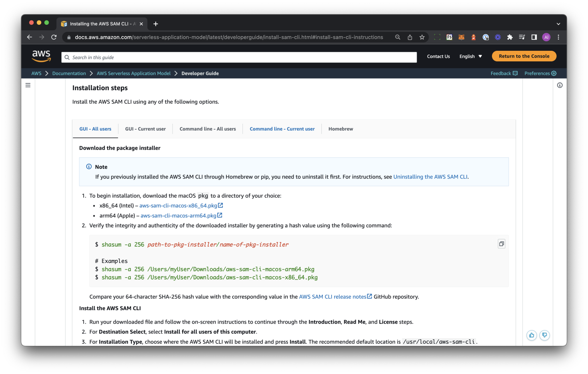
Task: Open the MetaMask extension
Action: pyautogui.click(x=461, y=37)
